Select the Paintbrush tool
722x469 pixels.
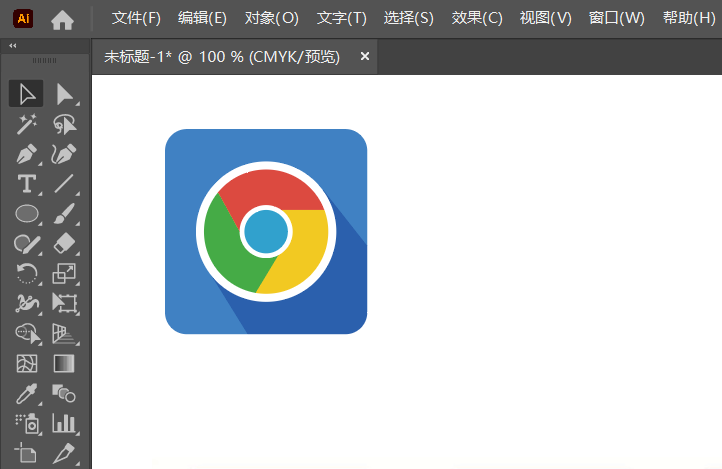64,214
